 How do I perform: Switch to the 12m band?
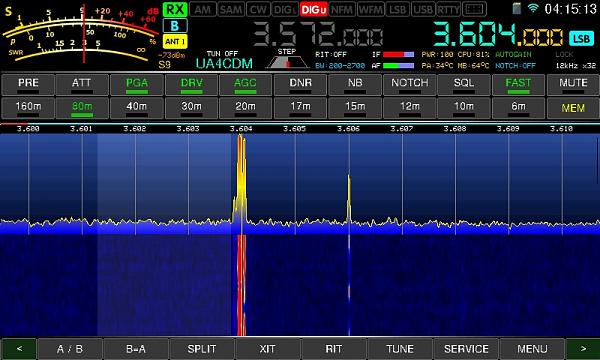coord(409,108)
